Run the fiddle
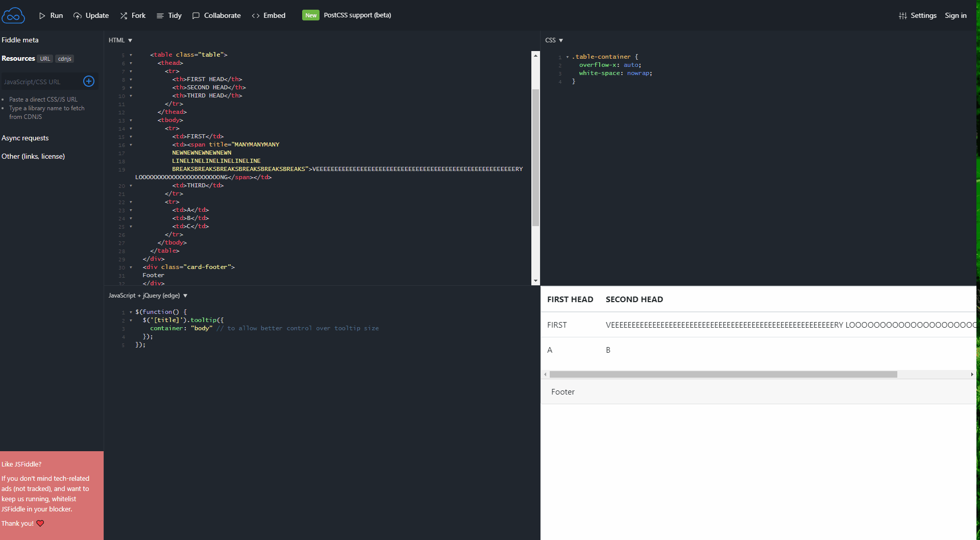This screenshot has width=980, height=540. pyautogui.click(x=51, y=15)
